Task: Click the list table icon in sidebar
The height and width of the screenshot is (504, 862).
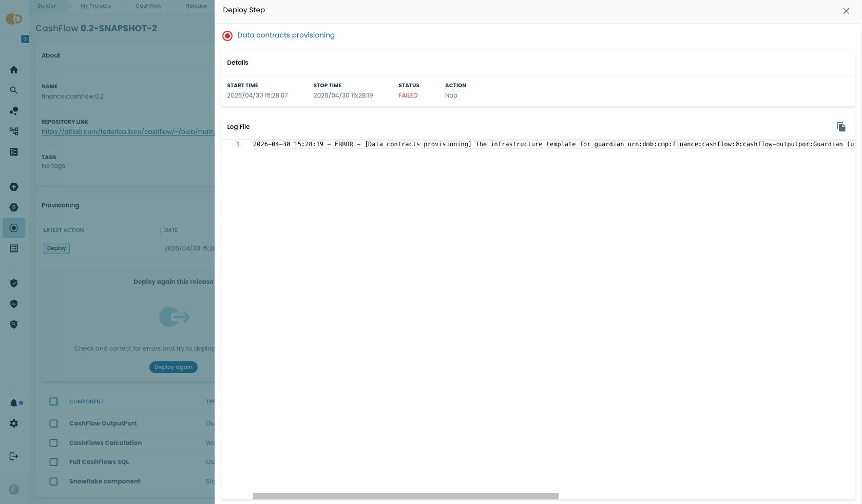Action: (x=14, y=248)
